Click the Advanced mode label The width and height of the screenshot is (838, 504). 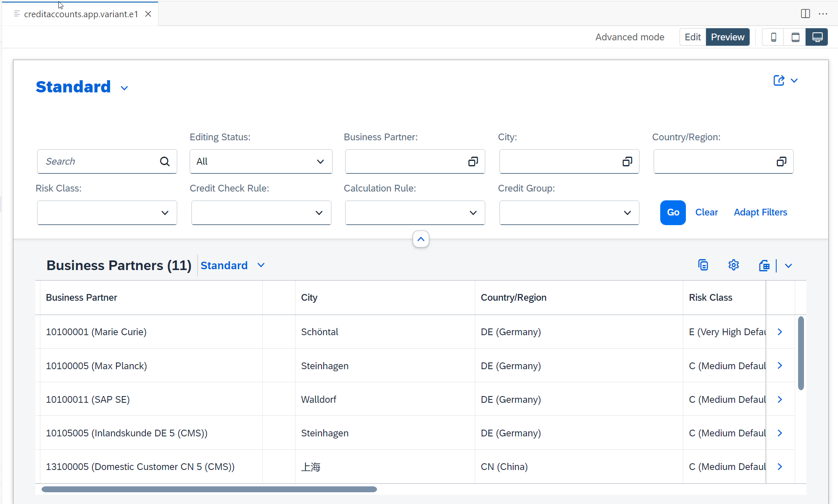tap(630, 37)
